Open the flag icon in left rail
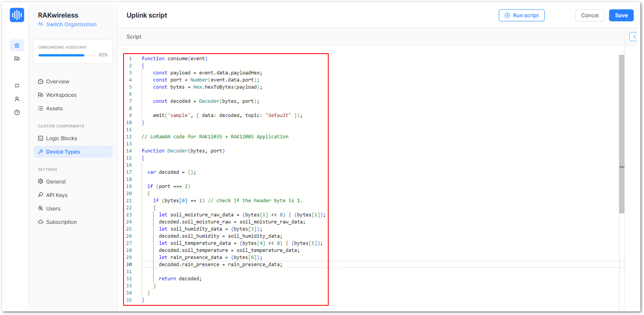 tap(17, 59)
